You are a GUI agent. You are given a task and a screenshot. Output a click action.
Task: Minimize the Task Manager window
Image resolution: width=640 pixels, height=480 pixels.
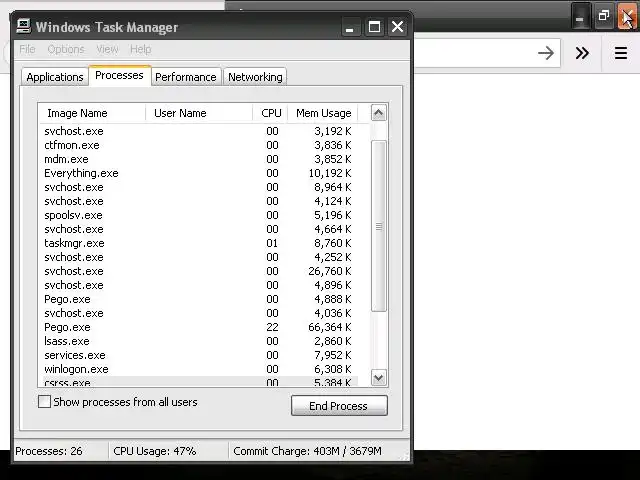(x=350, y=27)
